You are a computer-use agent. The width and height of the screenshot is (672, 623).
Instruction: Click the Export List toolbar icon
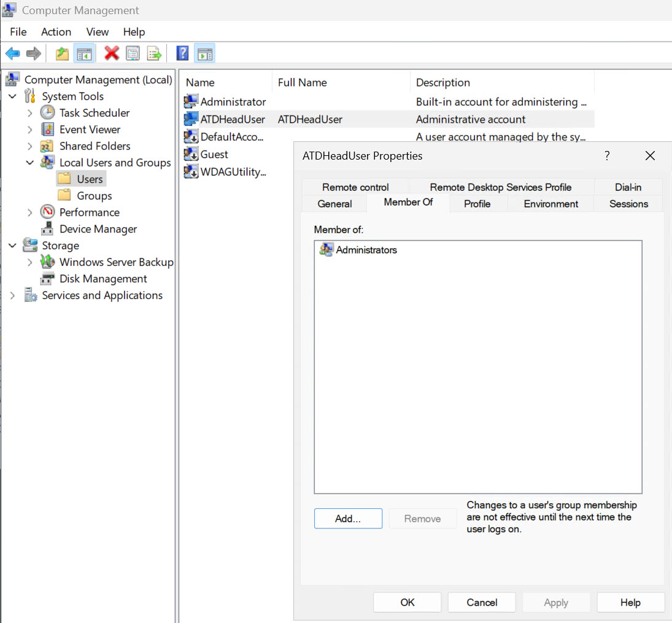(154, 53)
